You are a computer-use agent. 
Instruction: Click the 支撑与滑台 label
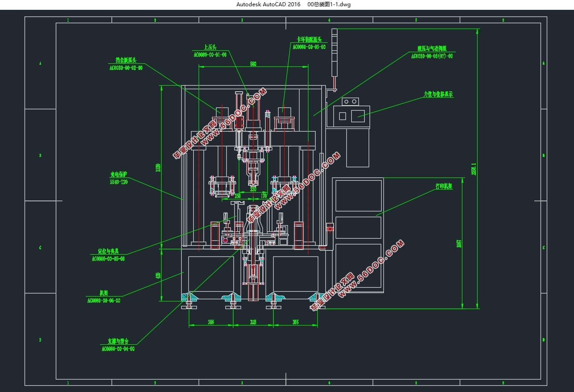(x=118, y=341)
